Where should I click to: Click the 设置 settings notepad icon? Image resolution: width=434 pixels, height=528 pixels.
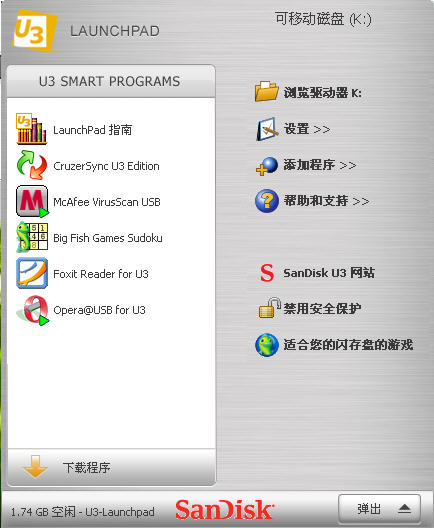267,129
